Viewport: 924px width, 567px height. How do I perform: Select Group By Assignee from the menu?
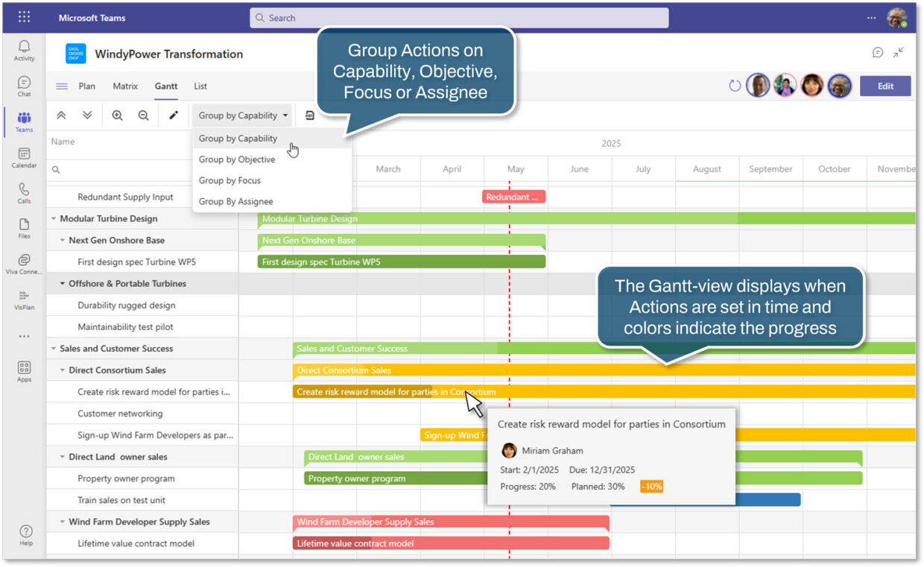pos(235,201)
